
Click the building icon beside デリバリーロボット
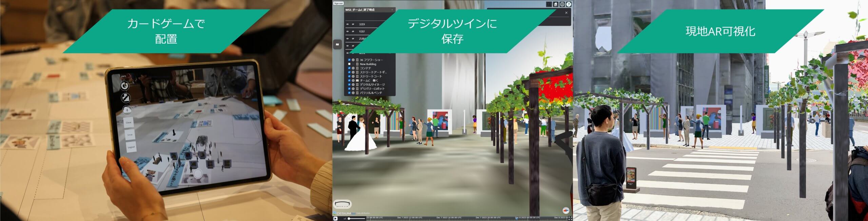click(x=357, y=88)
